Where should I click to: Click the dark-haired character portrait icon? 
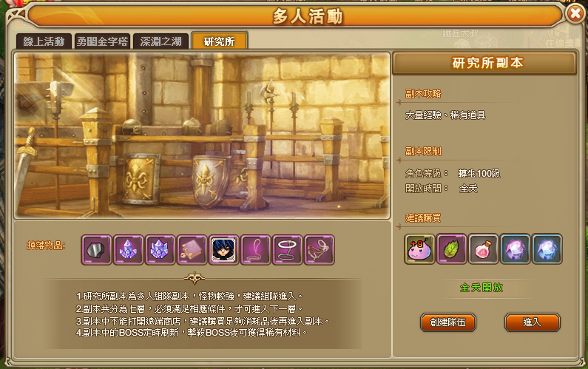click(x=224, y=250)
